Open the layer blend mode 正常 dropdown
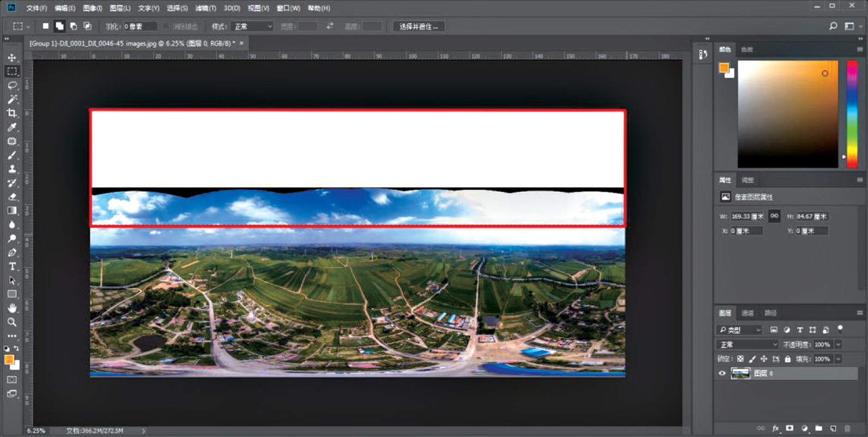This screenshot has width=868, height=437. [x=747, y=344]
